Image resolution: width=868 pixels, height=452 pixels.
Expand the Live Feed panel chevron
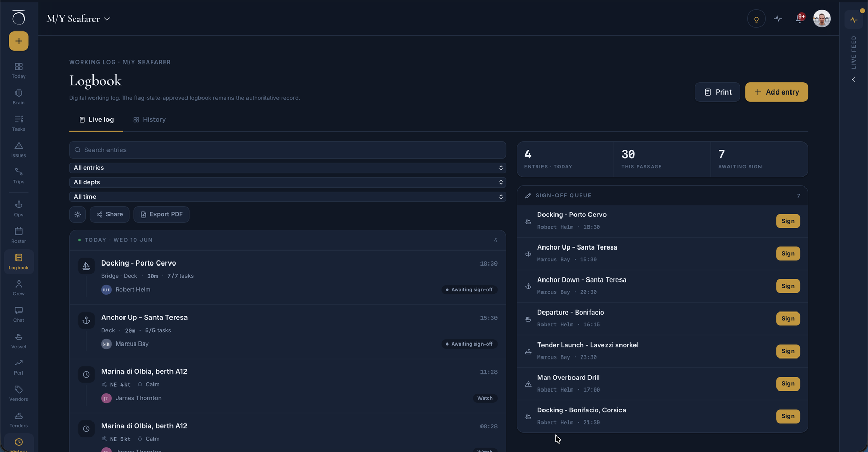point(854,80)
